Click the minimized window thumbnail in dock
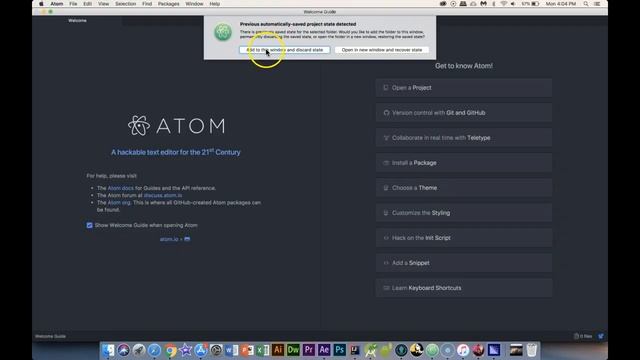The width and height of the screenshot is (640, 360). pyautogui.click(x=516, y=350)
